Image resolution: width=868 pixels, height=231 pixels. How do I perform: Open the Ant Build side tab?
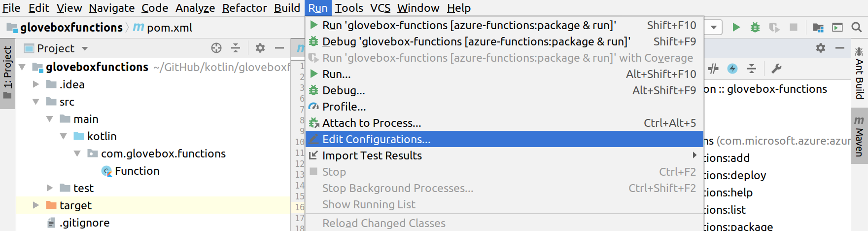tap(859, 73)
